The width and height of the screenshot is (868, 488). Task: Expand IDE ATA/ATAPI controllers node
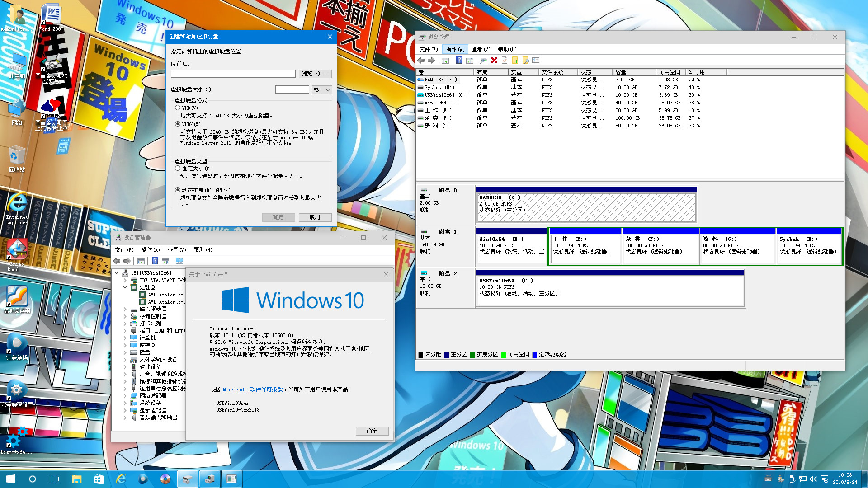(125, 280)
